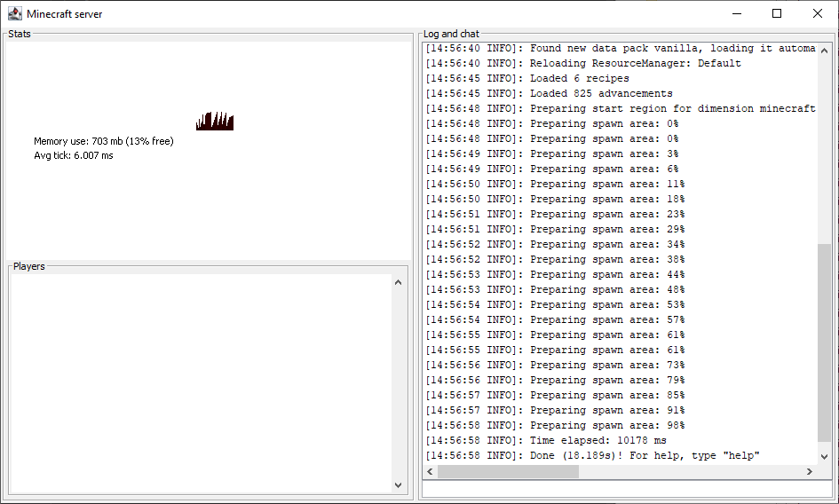Click the 'Preparing spawn area: 6%' log line
Screen dimensions: 839x504
coord(552,169)
